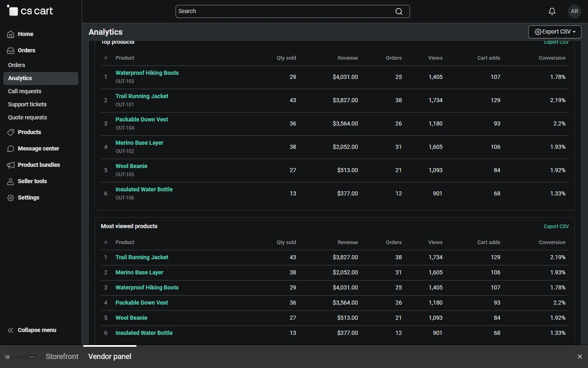Viewport: 588px width, 368px height.
Task: Open Merino Base Layer in Most viewed products
Action: (139, 273)
